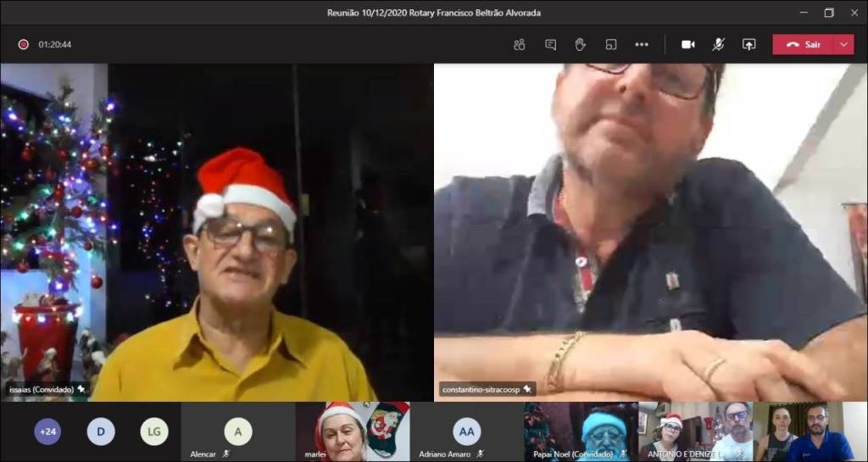Expand the dropdown arrow beside Sair
Screen dimensions: 868x462
(844, 45)
